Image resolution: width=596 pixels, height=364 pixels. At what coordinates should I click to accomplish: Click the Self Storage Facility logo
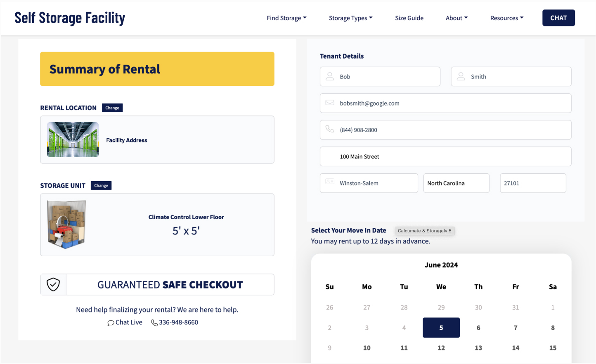pyautogui.click(x=70, y=18)
